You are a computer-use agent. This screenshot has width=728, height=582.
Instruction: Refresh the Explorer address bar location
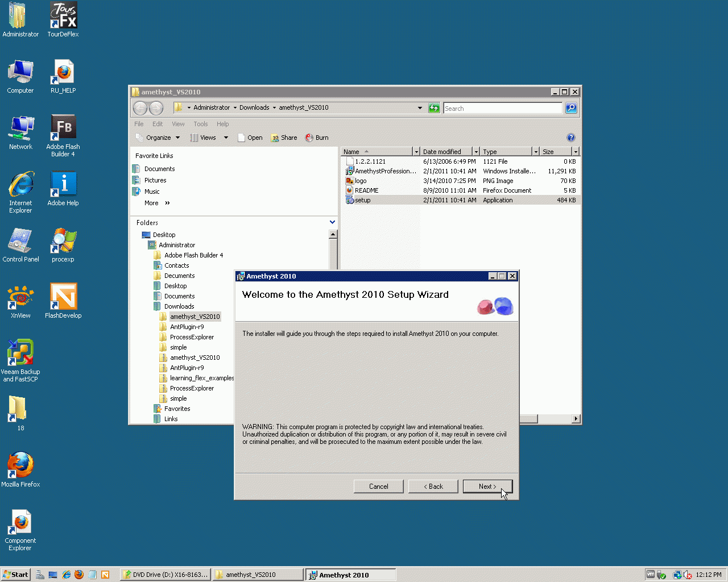pyautogui.click(x=434, y=108)
